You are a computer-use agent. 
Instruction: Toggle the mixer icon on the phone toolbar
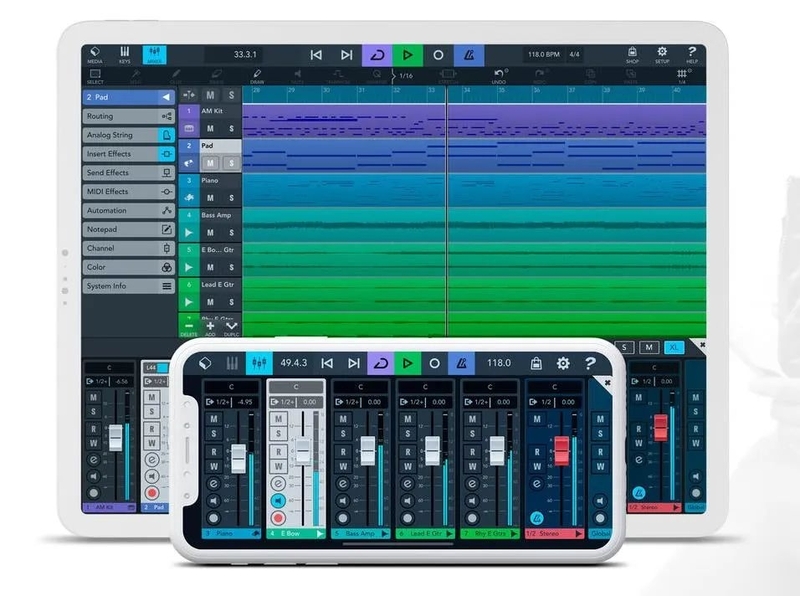(x=259, y=363)
